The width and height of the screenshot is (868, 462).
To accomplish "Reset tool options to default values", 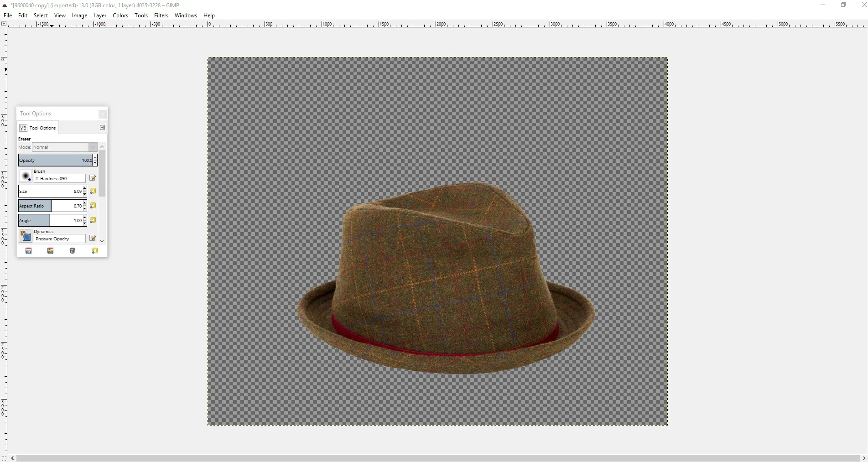I will (94, 251).
